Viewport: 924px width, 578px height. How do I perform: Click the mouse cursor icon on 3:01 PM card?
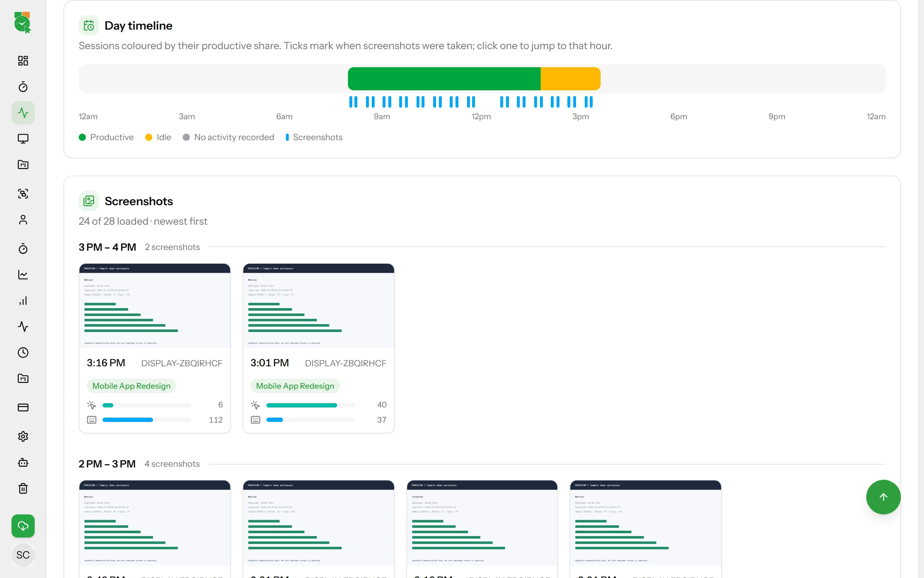click(256, 405)
